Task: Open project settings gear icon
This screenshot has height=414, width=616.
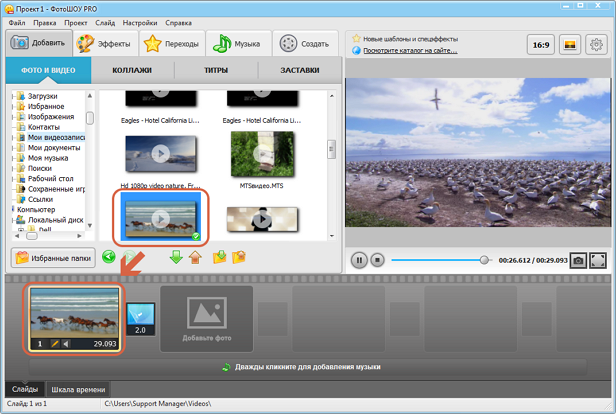Action: tap(597, 45)
